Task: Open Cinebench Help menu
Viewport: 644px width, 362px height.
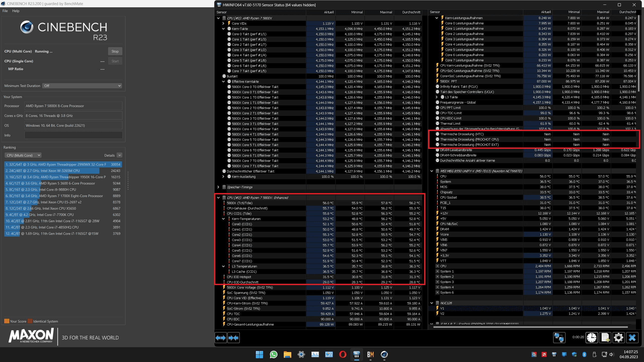Action: [16, 11]
